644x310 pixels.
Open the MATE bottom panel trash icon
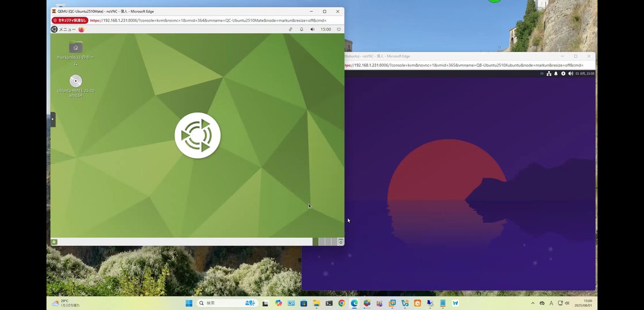coord(341,242)
